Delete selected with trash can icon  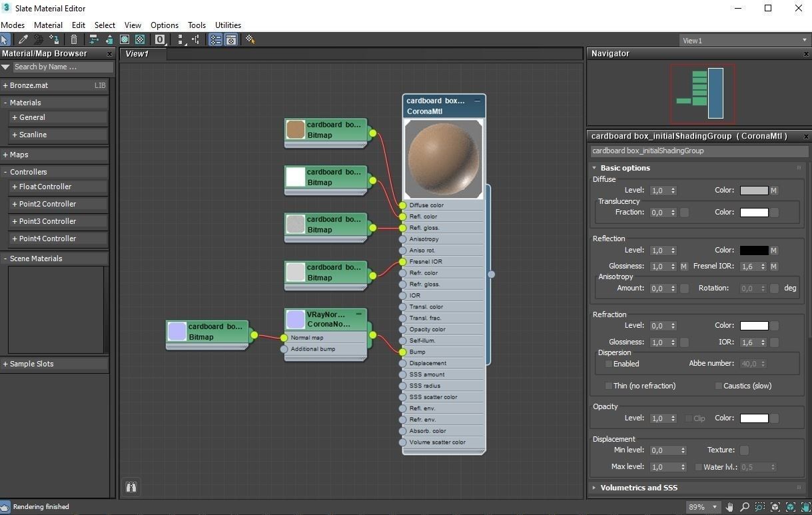tap(74, 40)
